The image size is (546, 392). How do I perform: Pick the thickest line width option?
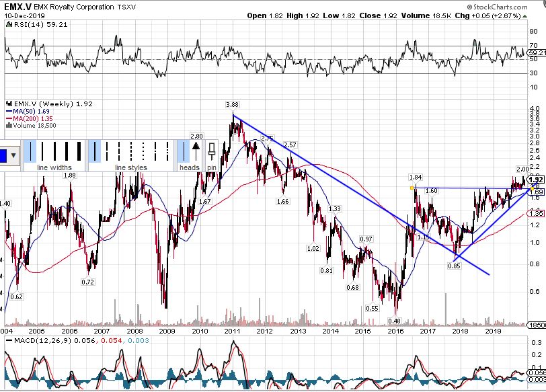click(79, 151)
